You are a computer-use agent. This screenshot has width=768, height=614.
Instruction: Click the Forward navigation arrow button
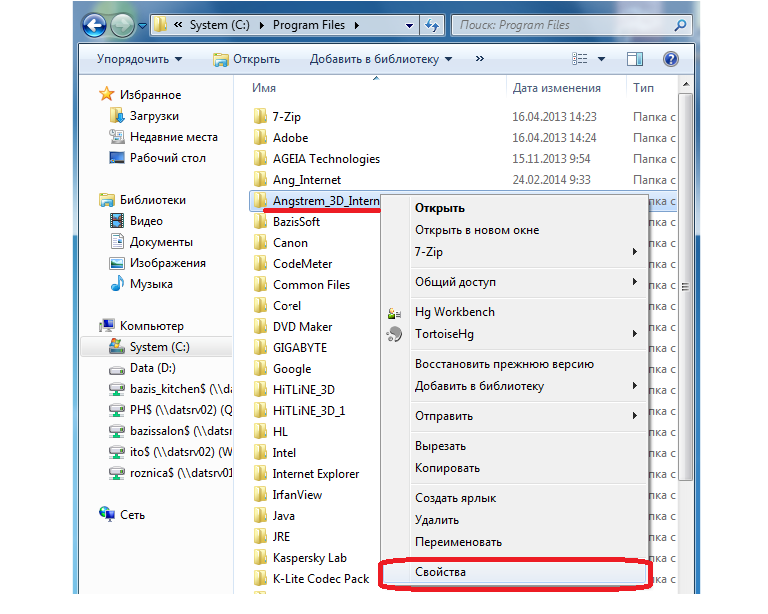point(122,25)
